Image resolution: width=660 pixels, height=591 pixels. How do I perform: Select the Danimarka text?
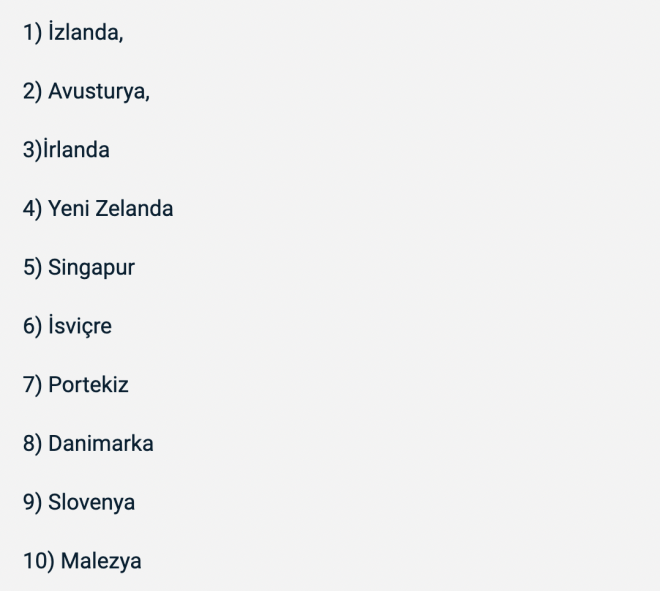[x=101, y=444]
